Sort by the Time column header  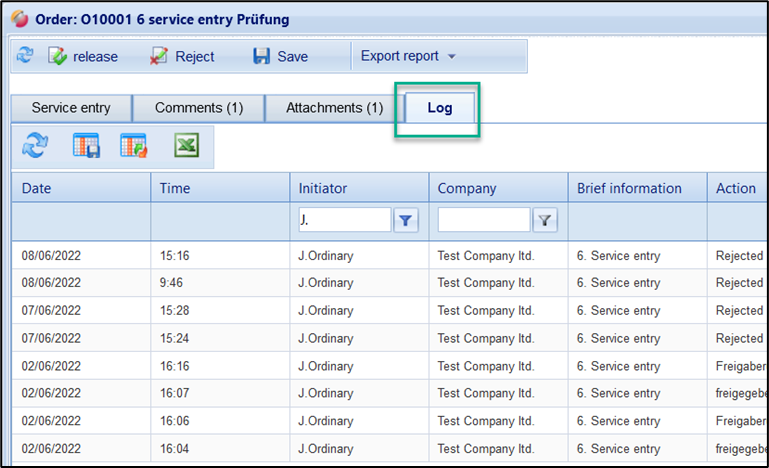click(219, 188)
